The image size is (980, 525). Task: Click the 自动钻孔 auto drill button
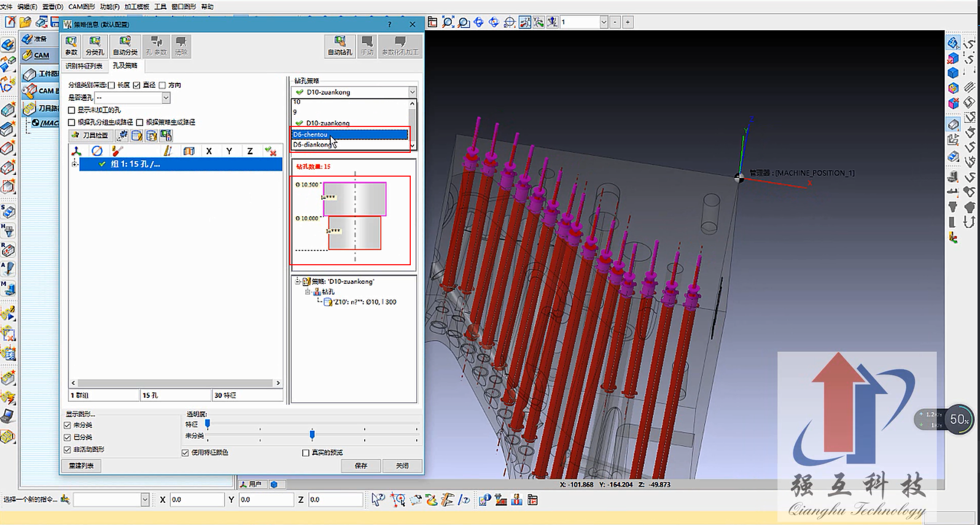point(340,46)
